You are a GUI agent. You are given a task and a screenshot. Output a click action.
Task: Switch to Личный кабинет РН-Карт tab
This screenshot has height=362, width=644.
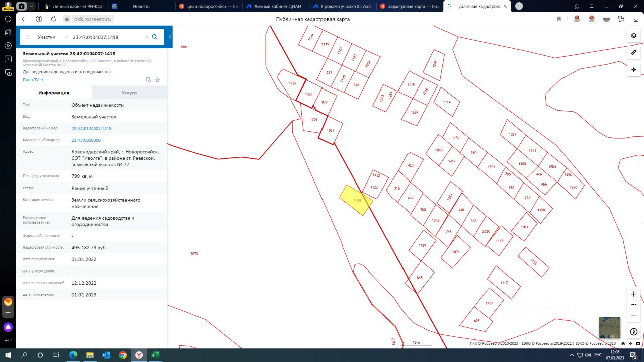[73, 6]
